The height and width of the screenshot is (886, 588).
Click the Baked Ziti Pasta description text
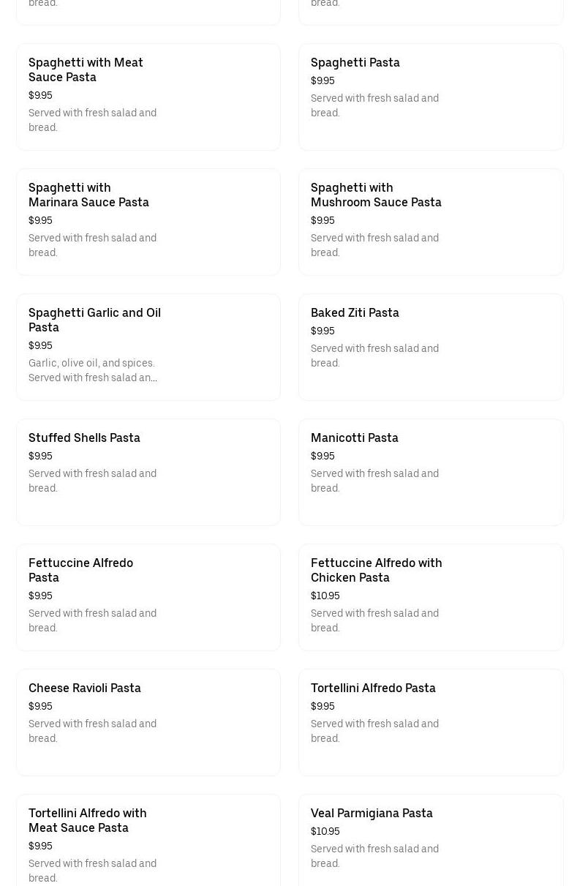click(x=374, y=356)
